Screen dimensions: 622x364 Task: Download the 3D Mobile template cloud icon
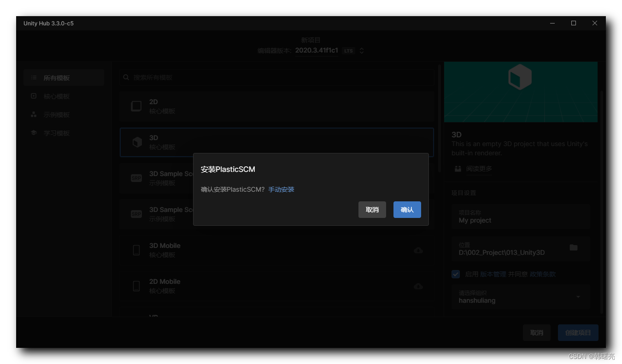click(418, 250)
